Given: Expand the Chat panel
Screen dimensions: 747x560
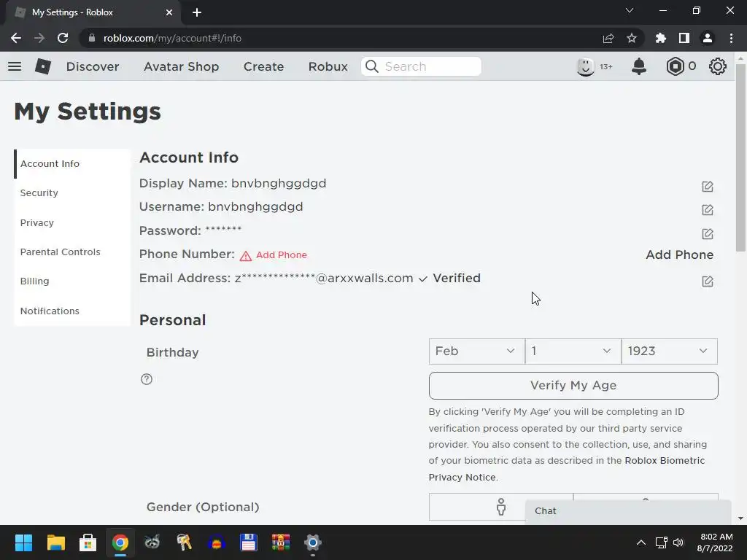Looking at the screenshot, I should 628,511.
